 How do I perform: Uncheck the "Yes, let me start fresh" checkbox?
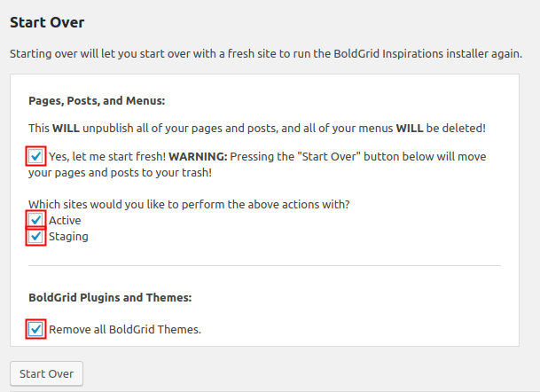tap(36, 157)
